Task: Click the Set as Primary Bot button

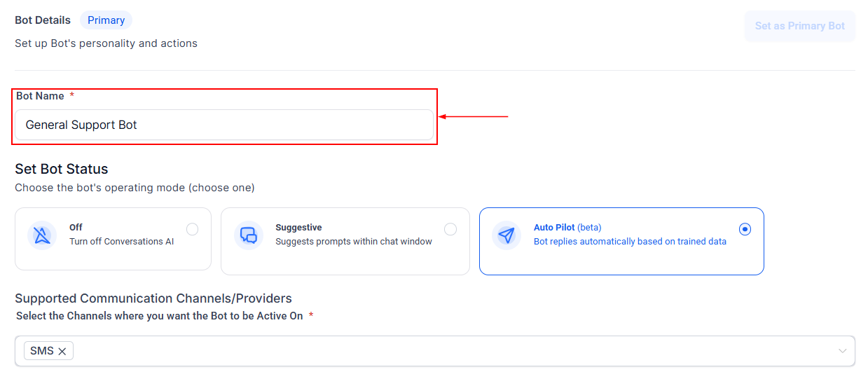Action: (x=800, y=26)
